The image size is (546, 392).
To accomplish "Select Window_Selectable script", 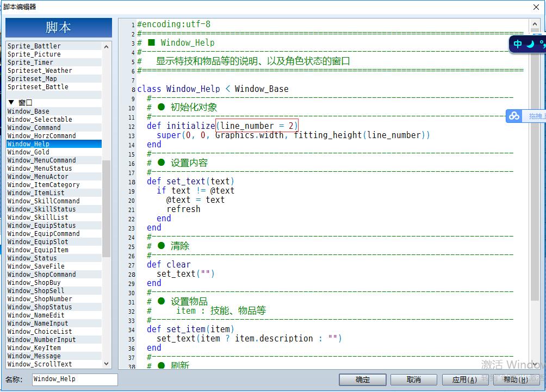I will coord(54,120).
